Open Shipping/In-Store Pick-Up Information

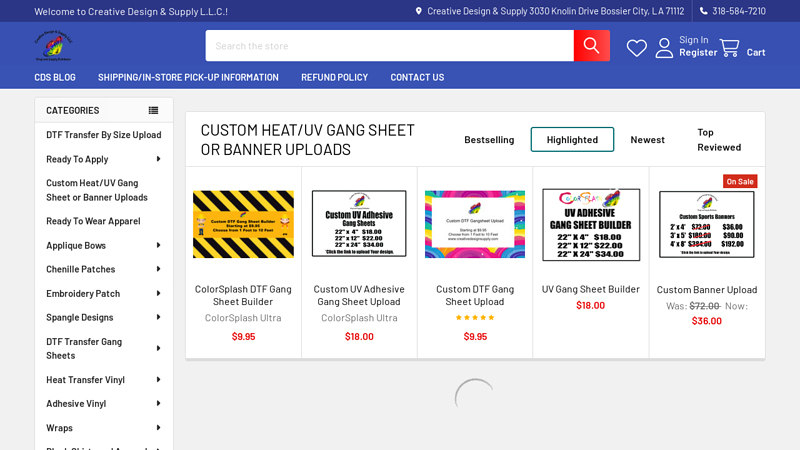point(188,77)
